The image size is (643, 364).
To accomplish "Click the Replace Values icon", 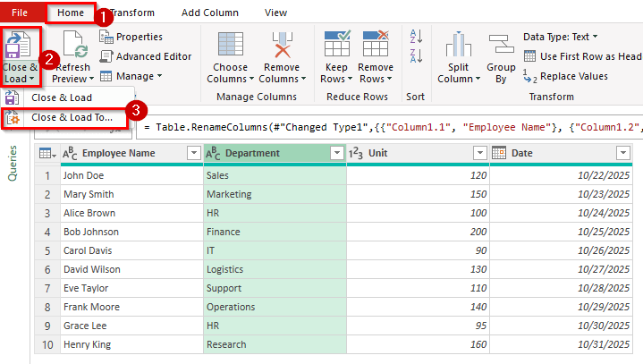I will 529,76.
